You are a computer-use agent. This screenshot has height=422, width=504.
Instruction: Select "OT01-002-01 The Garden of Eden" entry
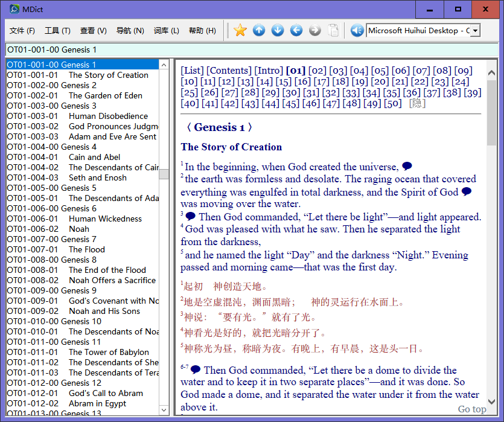83,95
